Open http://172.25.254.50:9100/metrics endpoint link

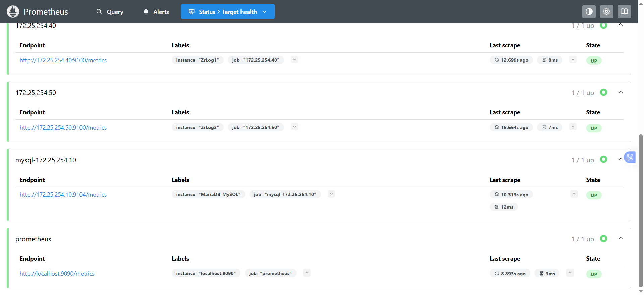coord(63,128)
